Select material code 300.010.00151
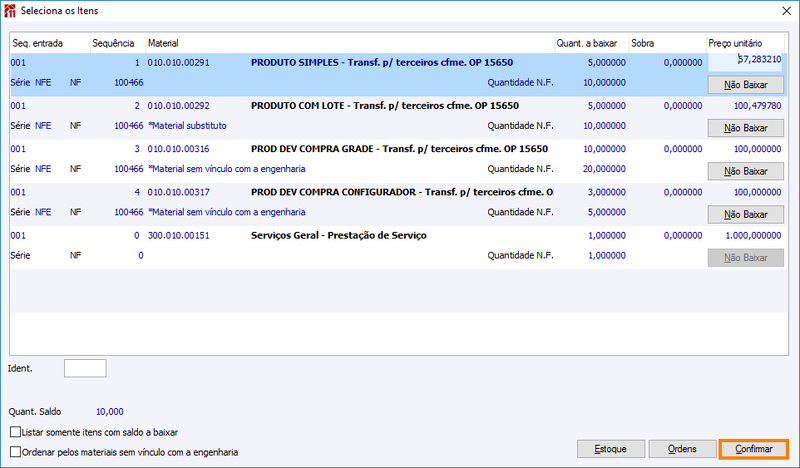 [x=179, y=235]
